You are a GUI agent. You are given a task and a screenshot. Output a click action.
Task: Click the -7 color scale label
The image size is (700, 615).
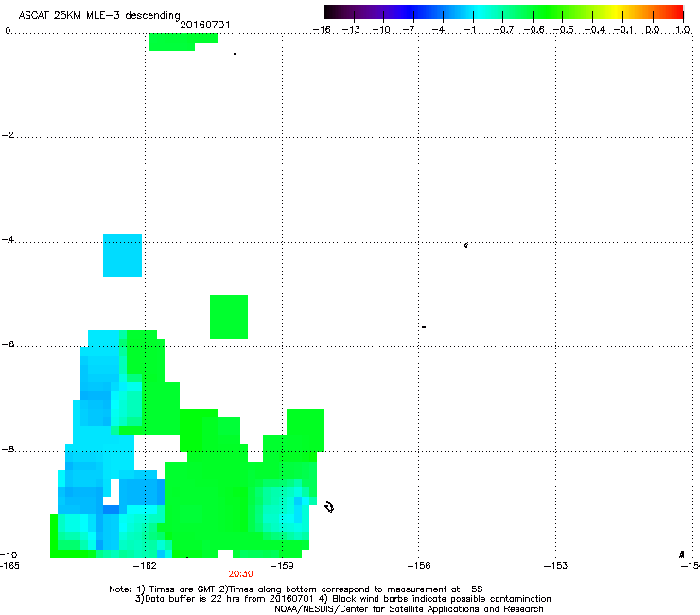pos(409,30)
